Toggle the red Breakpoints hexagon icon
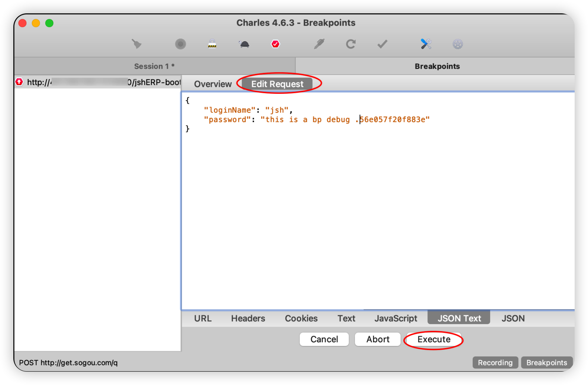The image size is (588, 385). pyautogui.click(x=275, y=44)
